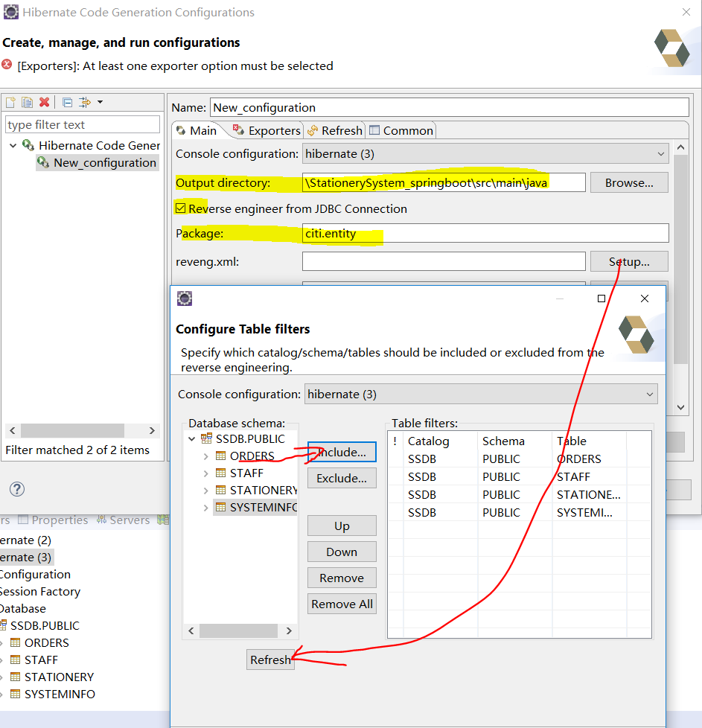This screenshot has width=702, height=728.
Task: Expand STATIONERY table in Database schema
Action: (205, 491)
